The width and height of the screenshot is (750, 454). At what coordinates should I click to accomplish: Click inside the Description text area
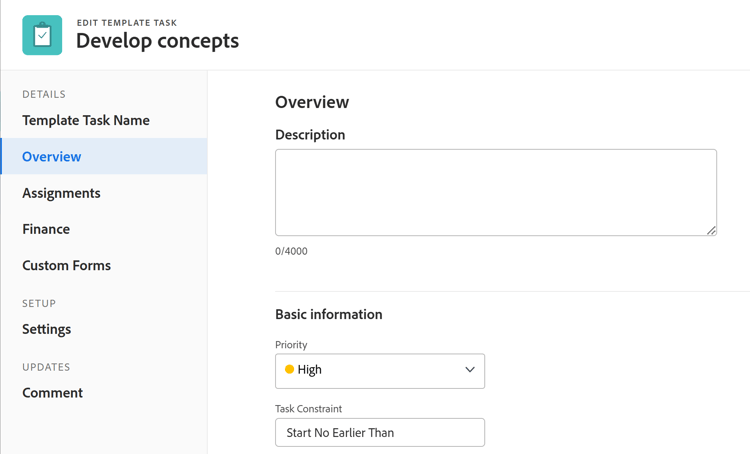coord(495,192)
